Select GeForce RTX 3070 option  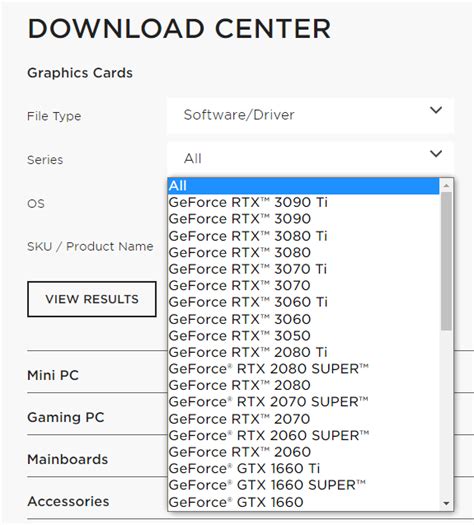click(x=304, y=286)
